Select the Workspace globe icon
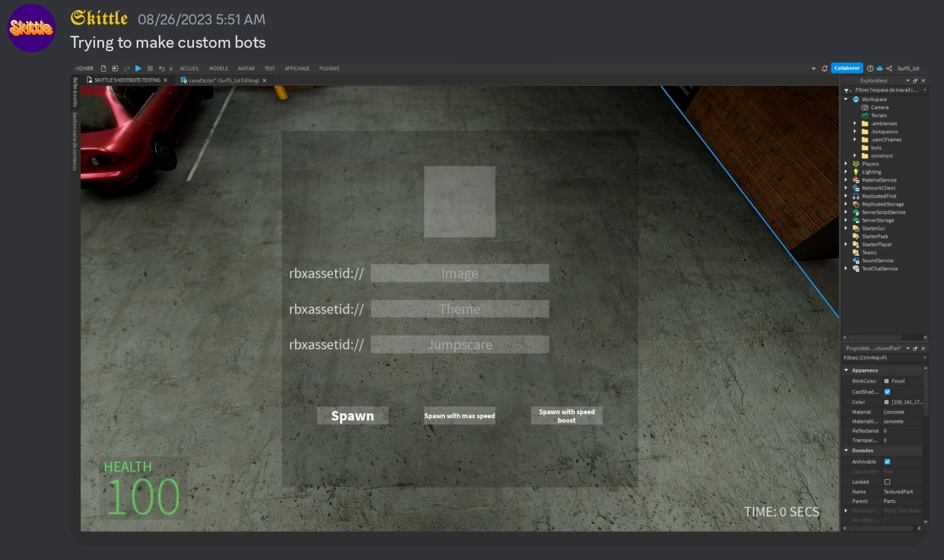The image size is (944, 560). coord(856,99)
